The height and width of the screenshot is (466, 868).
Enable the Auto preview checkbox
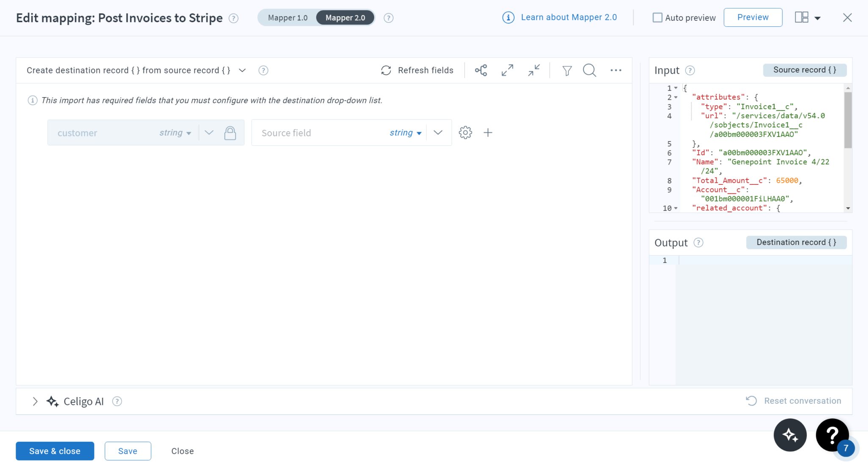click(x=657, y=17)
